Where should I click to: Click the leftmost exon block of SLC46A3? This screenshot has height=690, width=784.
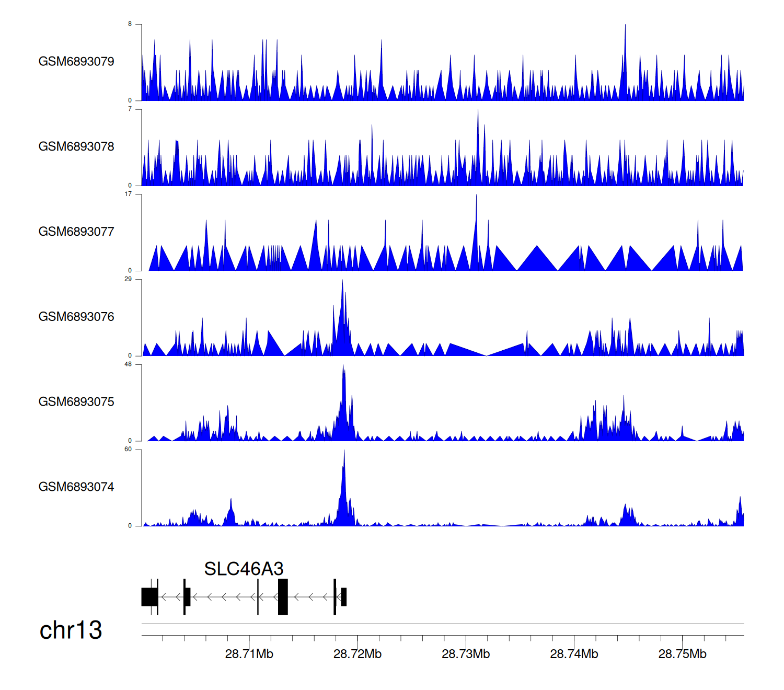click(x=149, y=597)
